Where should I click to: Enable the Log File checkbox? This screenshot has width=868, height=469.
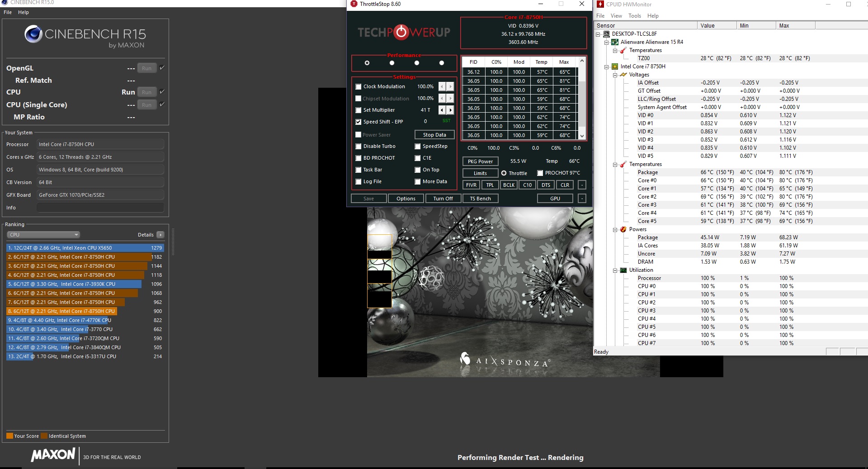(x=359, y=182)
